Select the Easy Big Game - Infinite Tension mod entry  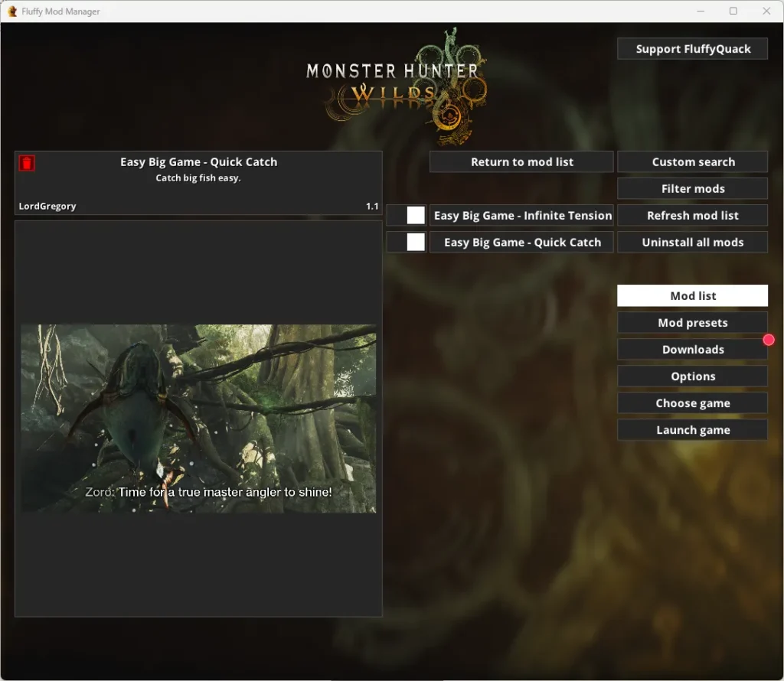pos(521,215)
